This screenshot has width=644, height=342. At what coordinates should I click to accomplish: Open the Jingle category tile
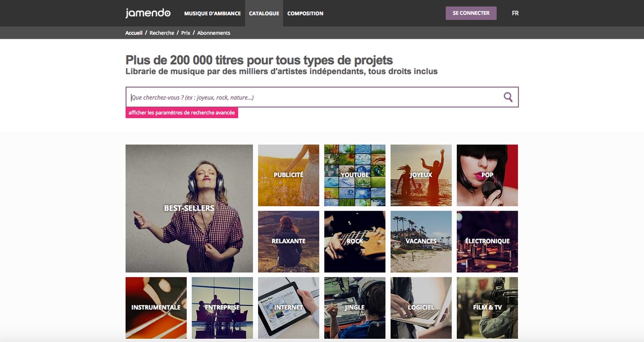coord(355,308)
